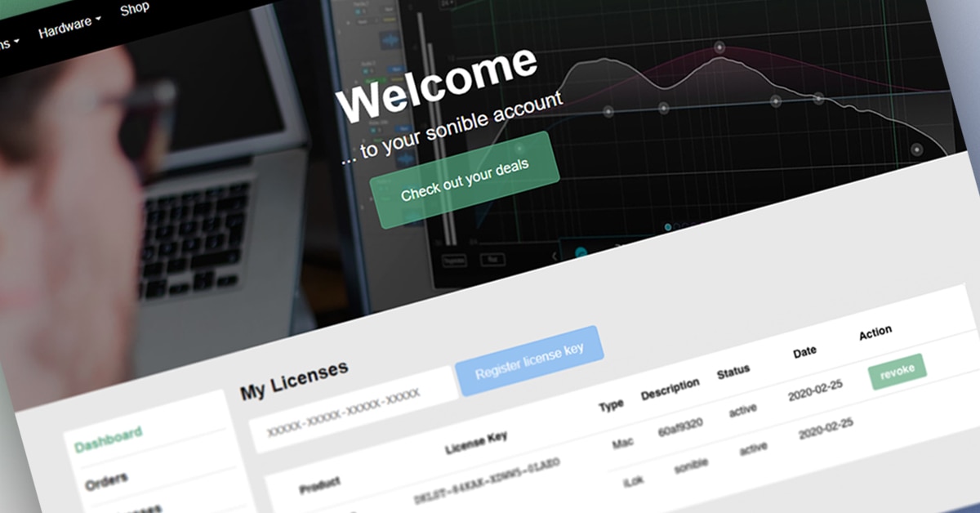Click the "Type" column header
This screenshot has height=513, width=980.
click(611, 405)
